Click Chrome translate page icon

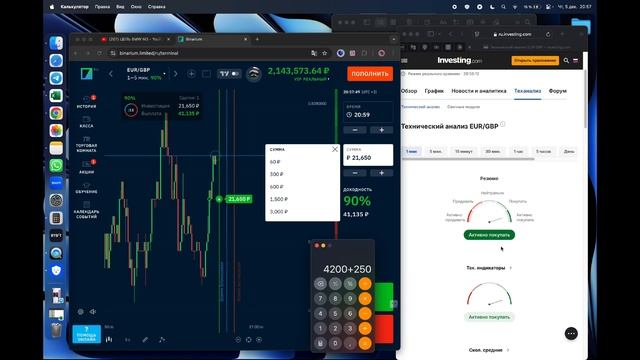coord(314,53)
